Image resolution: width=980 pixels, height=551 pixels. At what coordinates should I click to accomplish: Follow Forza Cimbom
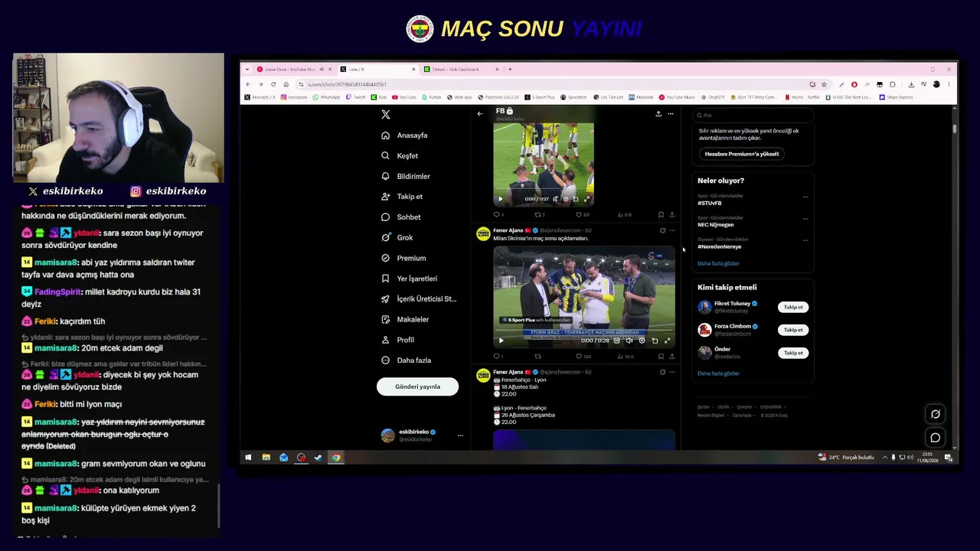click(793, 330)
